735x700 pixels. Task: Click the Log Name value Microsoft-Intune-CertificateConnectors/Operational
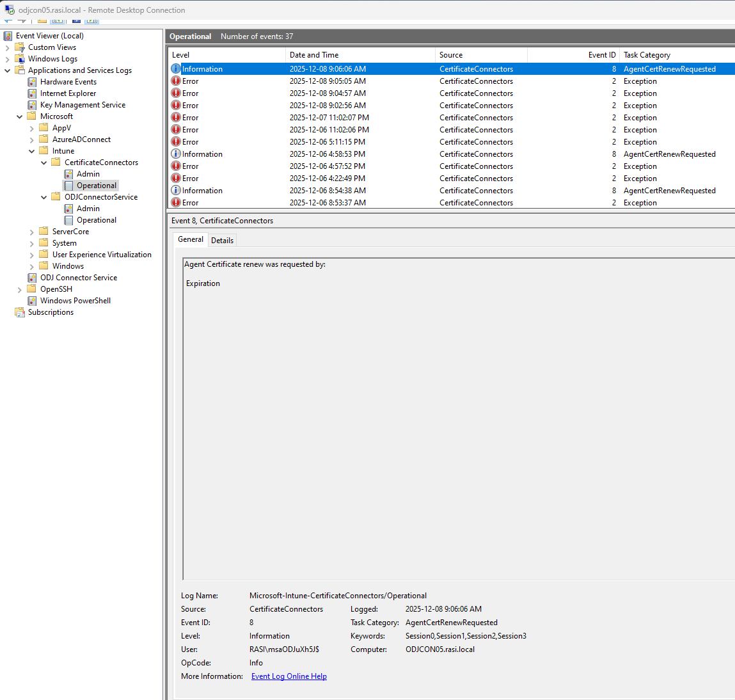pos(338,596)
